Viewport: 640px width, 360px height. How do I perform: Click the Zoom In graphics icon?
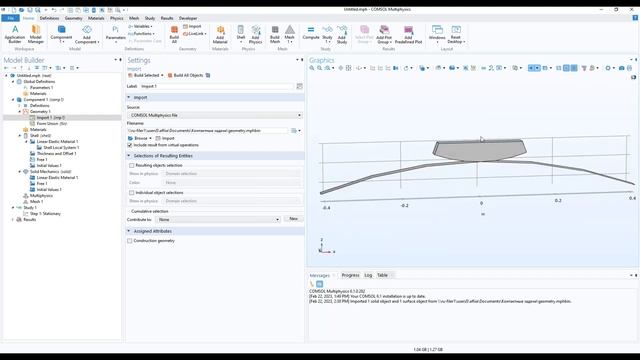(312, 68)
